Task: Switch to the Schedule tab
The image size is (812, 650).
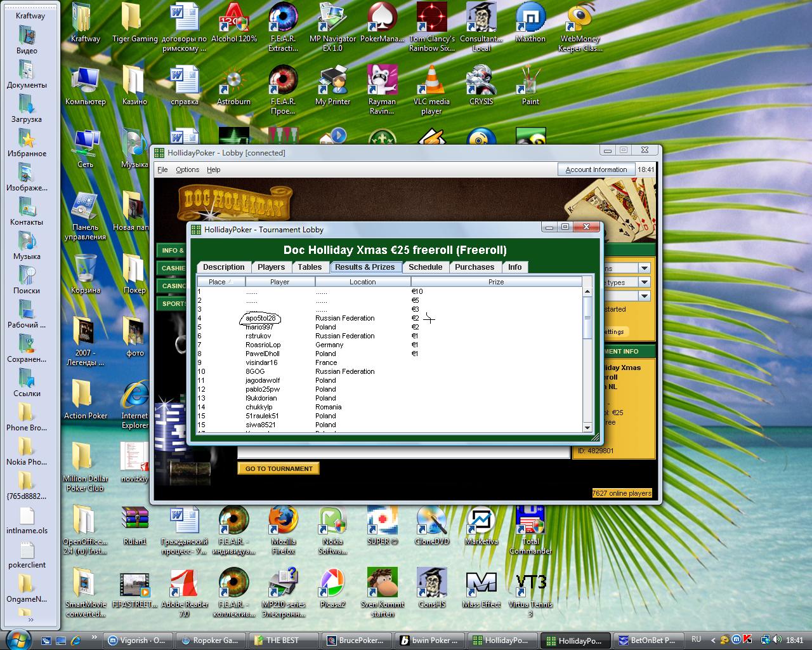Action: click(425, 267)
